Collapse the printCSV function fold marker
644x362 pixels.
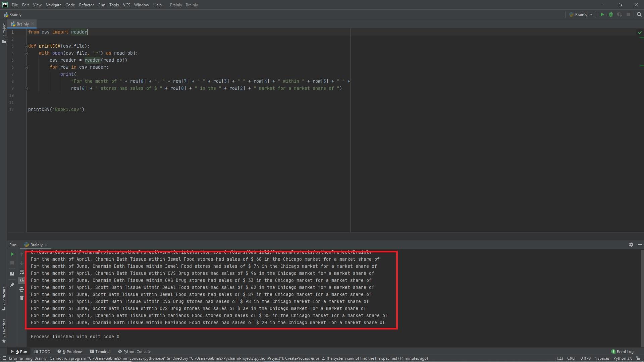click(x=26, y=46)
